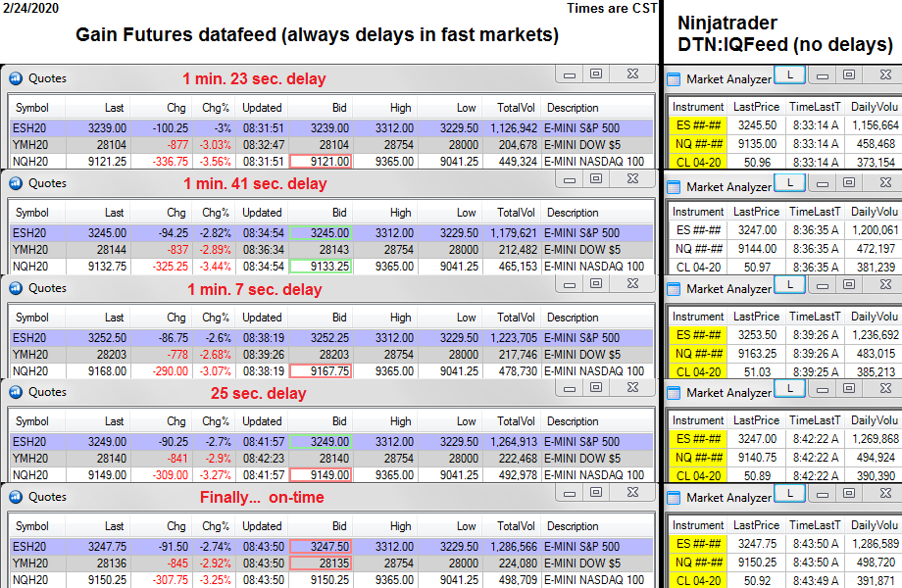
Task: Sort by Symbol in the '1 min. 23 sec. delay' Quotes
Action: (32, 108)
